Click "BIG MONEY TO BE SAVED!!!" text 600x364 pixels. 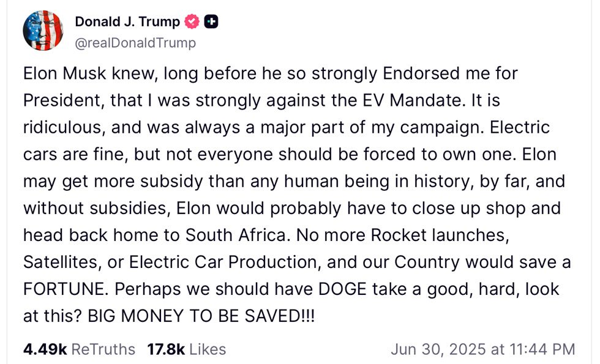pyautogui.click(x=201, y=316)
